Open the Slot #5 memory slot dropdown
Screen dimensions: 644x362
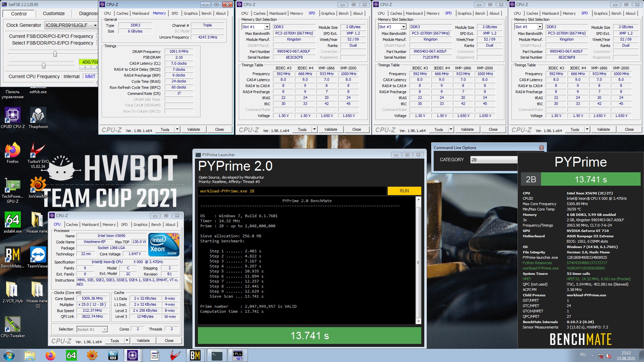click(540, 27)
